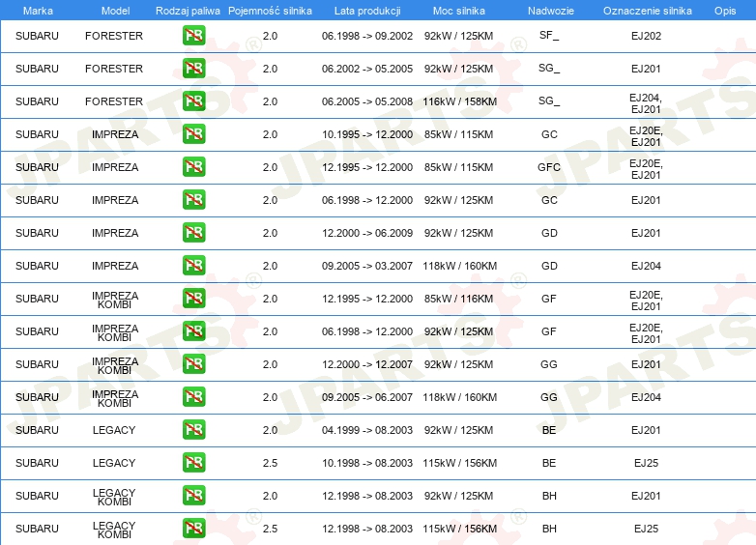The image size is (756, 545).
Task: Click the Rodzaj paliwa column header
Action: pos(188,11)
